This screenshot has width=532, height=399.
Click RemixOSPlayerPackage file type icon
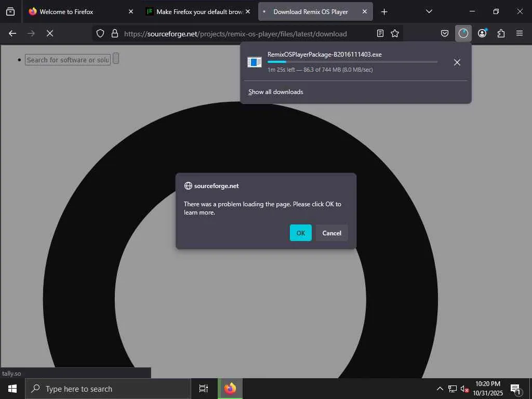(x=255, y=62)
